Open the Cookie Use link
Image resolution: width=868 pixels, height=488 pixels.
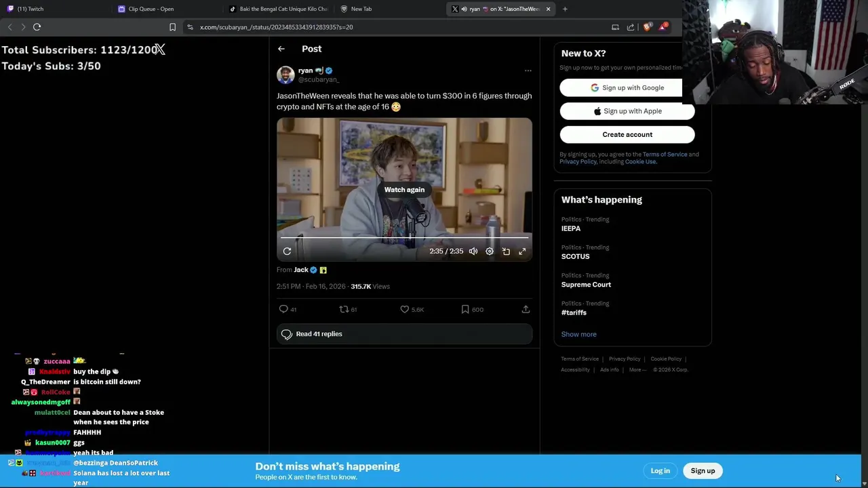click(x=641, y=162)
